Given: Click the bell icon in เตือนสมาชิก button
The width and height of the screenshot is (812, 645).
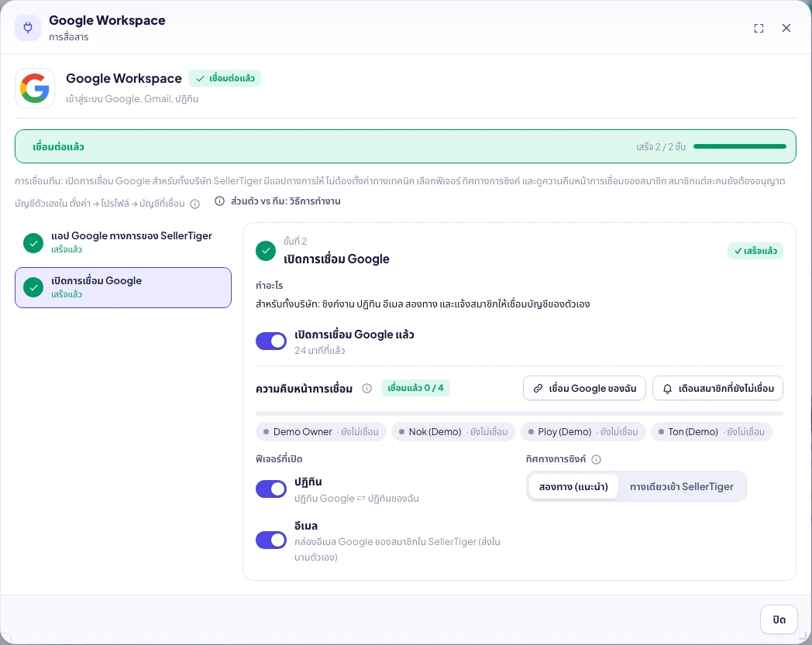Looking at the screenshot, I should (x=668, y=389).
